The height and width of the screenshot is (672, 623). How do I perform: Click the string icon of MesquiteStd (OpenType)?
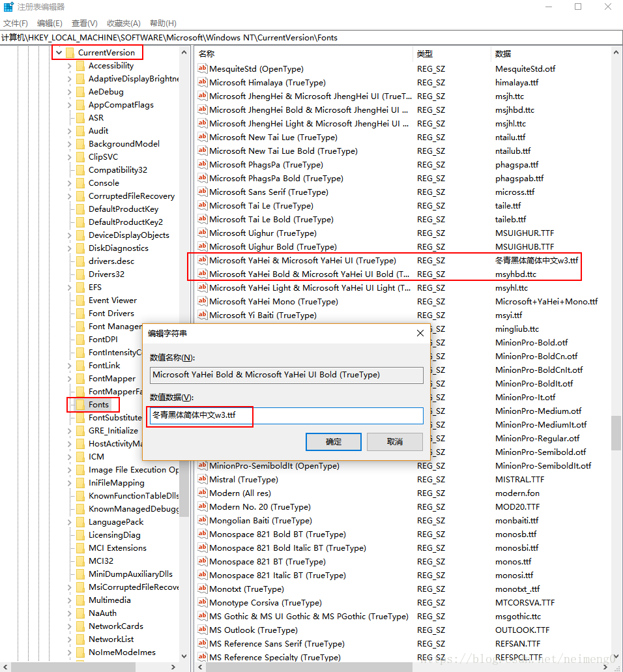(x=202, y=68)
